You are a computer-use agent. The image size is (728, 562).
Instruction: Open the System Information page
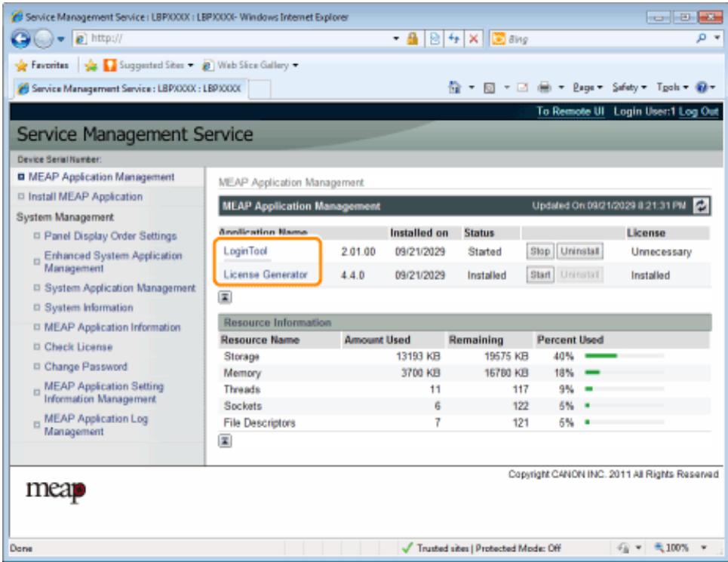(89, 308)
